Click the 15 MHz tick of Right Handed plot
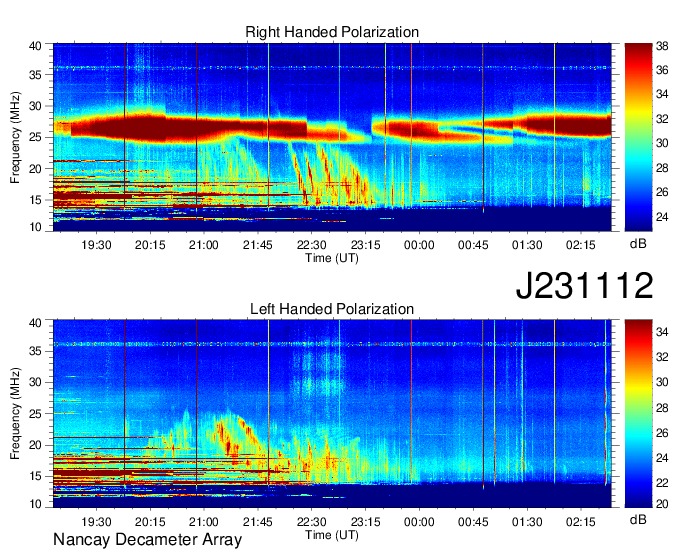The image size is (680, 552). point(35,200)
